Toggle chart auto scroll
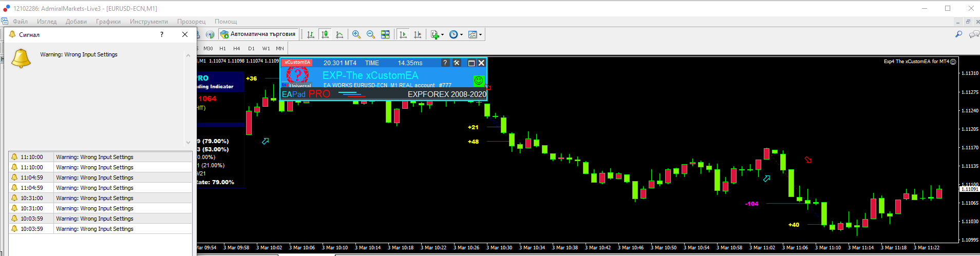Screen dimensions: 980x256 pos(403,34)
